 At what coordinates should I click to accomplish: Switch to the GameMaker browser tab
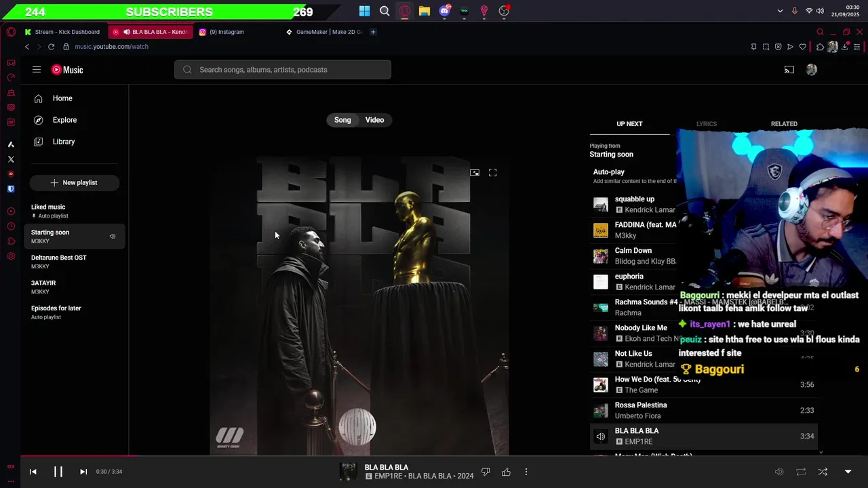pos(325,32)
